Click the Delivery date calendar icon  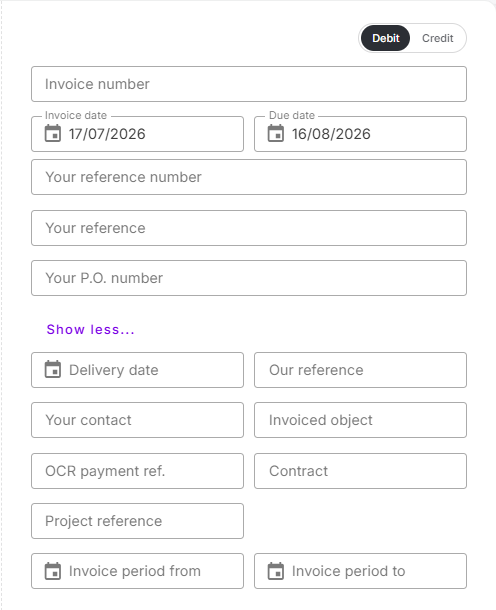(x=53, y=370)
